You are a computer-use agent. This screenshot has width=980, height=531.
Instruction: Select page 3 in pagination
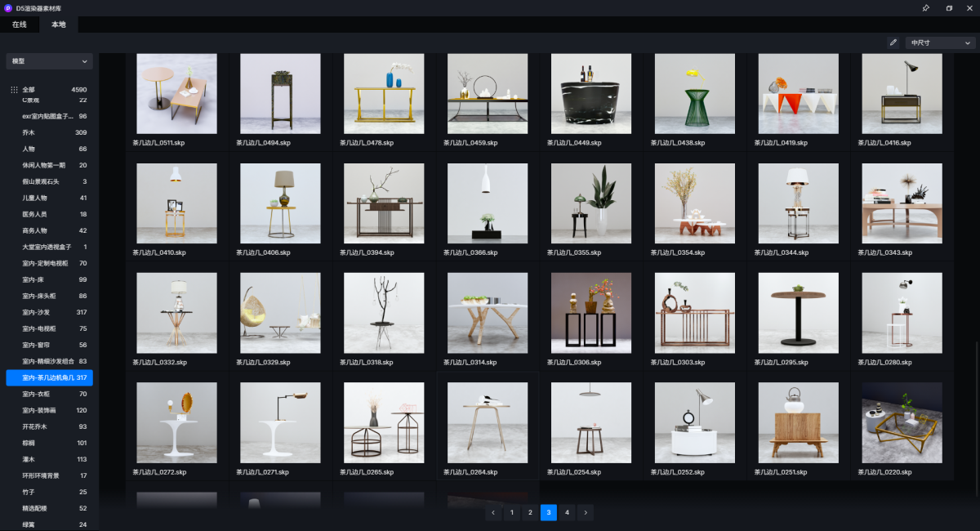pos(549,513)
